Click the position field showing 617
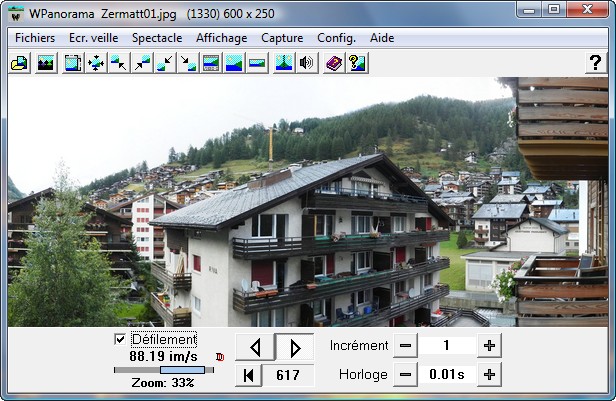Viewport: 616px width, 401px height. [288, 375]
